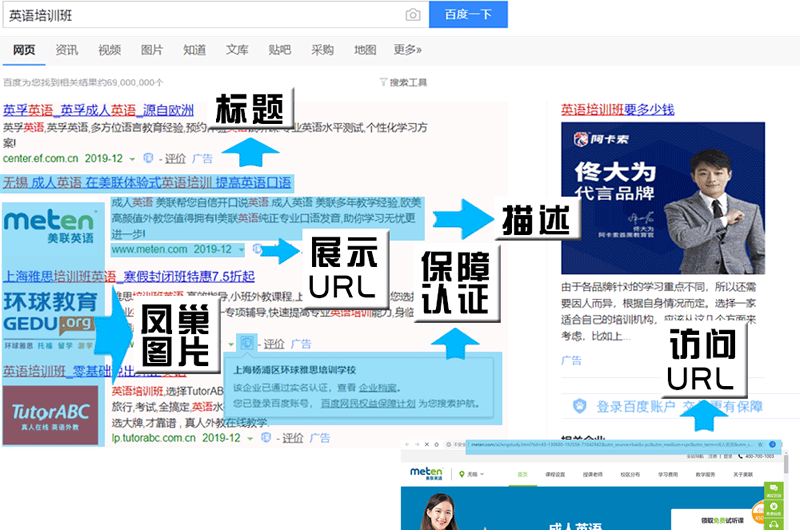Switch to the 地图 tab
This screenshot has width=800, height=530.
tap(365, 49)
